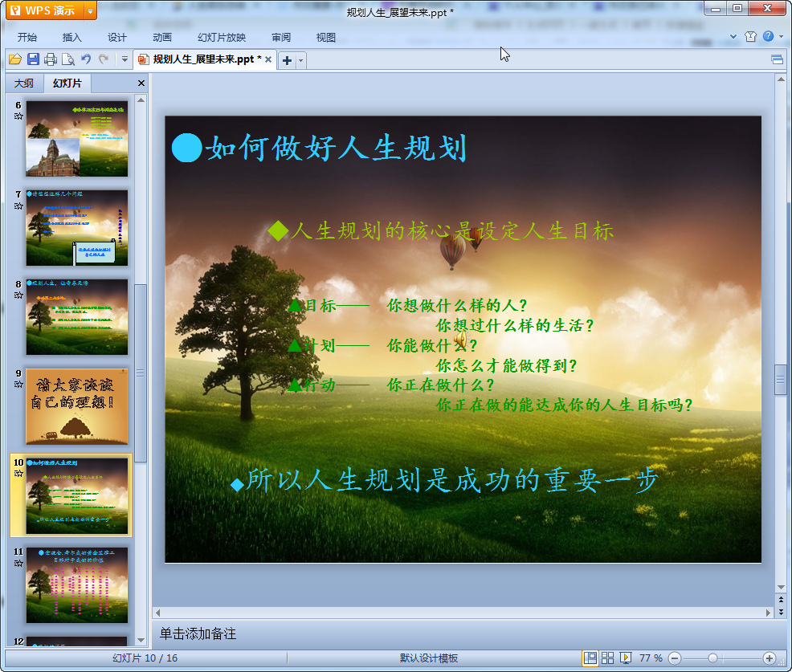The image size is (792, 672).
Task: Click the notes field 单击添加备注
Action: (x=463, y=633)
